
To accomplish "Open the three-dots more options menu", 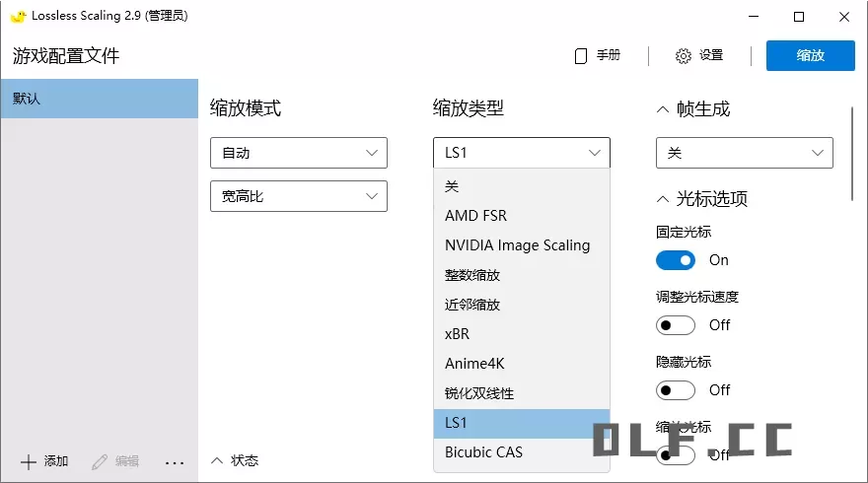I will (x=175, y=462).
